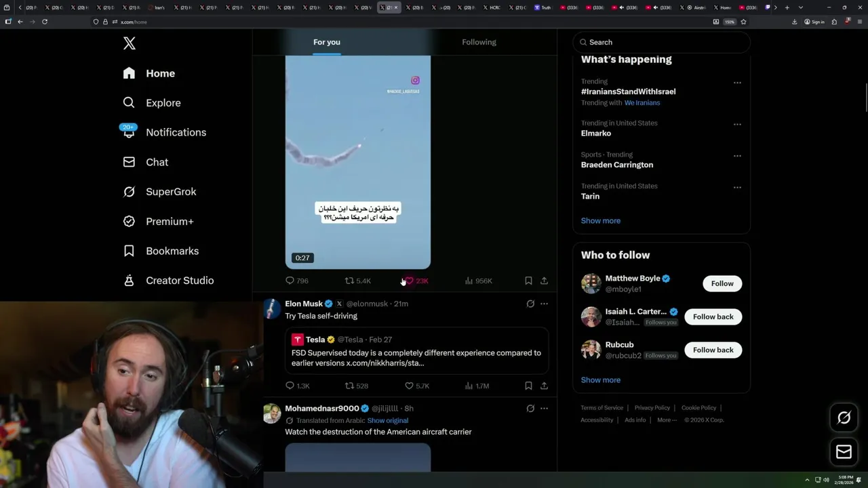
Task: Play the 0:27 video thumbnail
Action: pos(358,163)
